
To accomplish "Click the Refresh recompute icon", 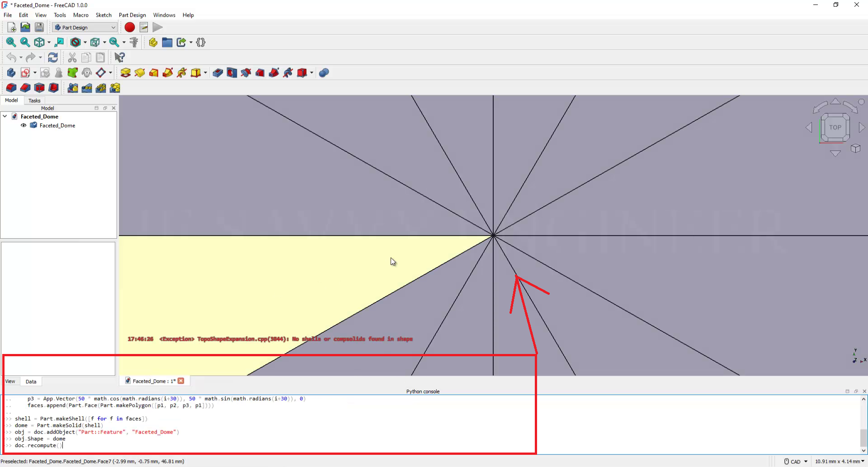I will tap(53, 58).
